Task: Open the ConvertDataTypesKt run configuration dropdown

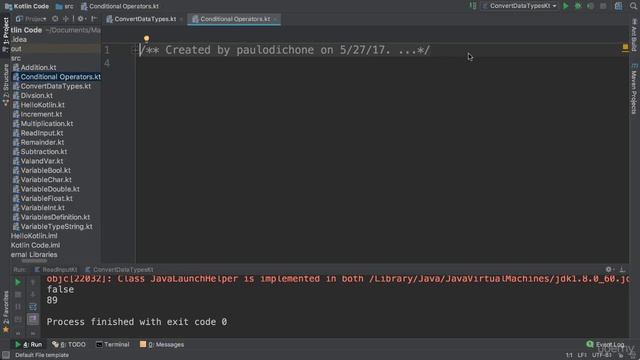Action: [x=519, y=6]
